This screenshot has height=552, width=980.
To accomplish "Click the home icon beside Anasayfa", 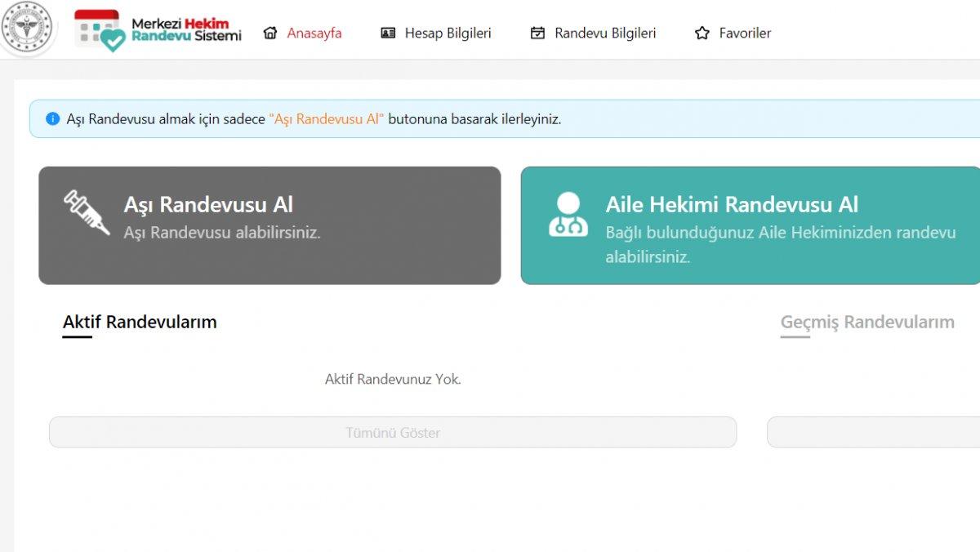I will 271,33.
